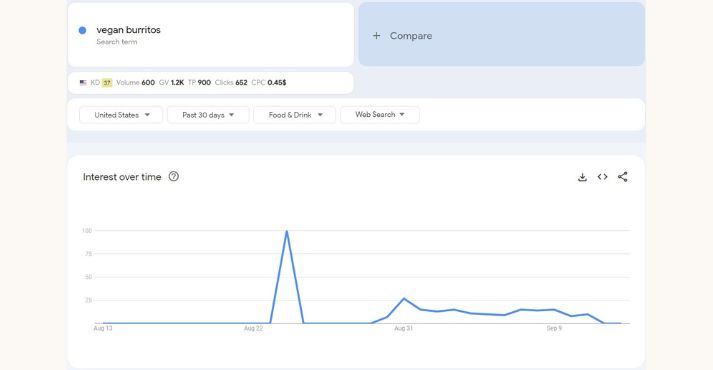Screen dimensions: 713x370
Task: Click the Interest over time heading
Action: [x=122, y=177]
